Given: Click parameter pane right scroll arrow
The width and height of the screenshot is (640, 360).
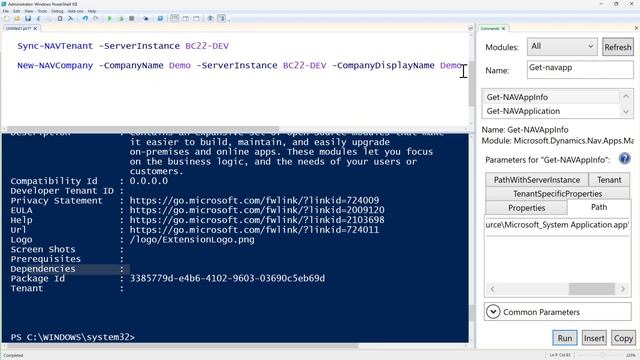Looking at the screenshot, I should (623, 289).
